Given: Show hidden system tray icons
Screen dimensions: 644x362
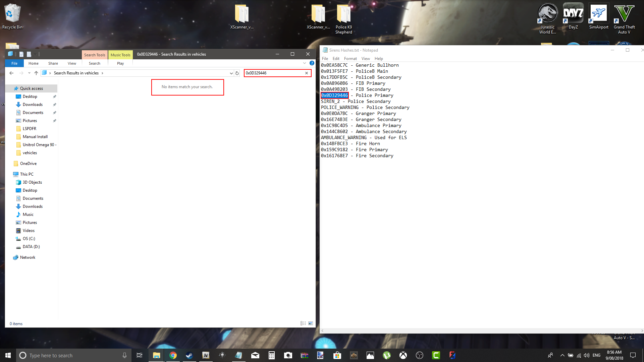Looking at the screenshot, I should 562,355.
